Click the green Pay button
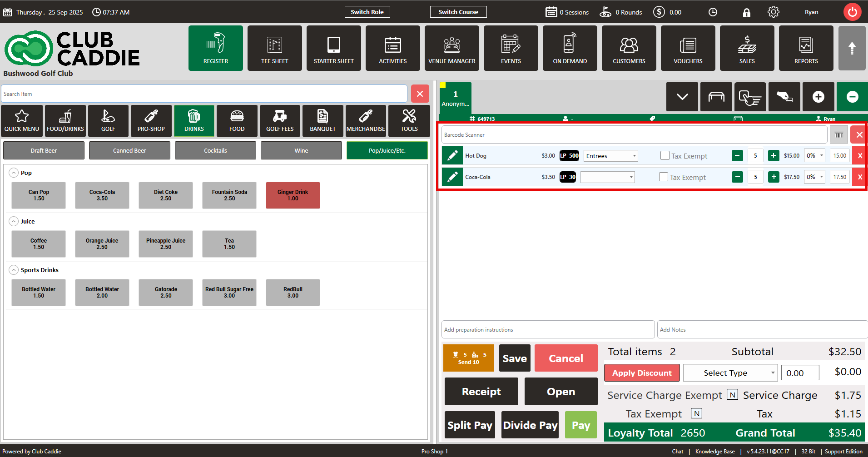This screenshot has width=868, height=457. [580, 425]
